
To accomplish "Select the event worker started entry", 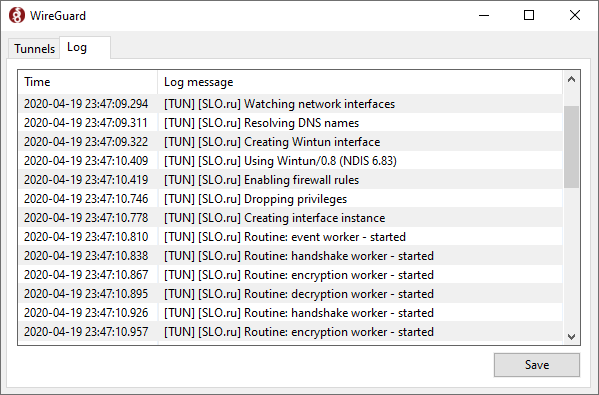I will click(x=290, y=237).
